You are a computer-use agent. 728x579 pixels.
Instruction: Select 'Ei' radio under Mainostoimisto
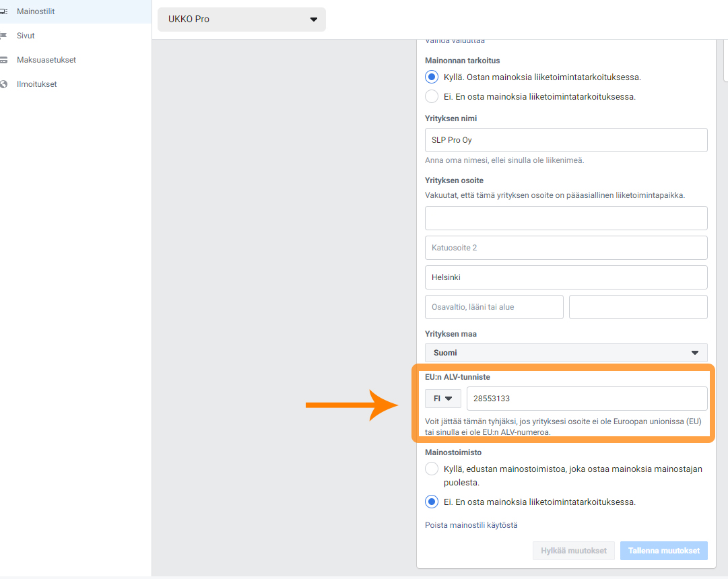(432, 502)
